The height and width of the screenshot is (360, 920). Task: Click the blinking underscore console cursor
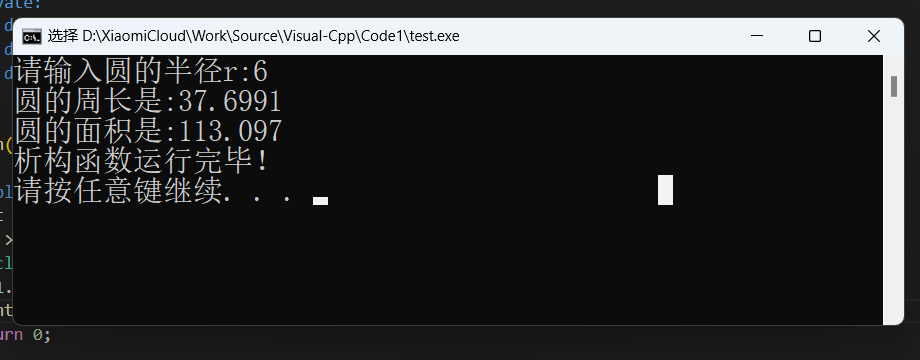(320, 201)
